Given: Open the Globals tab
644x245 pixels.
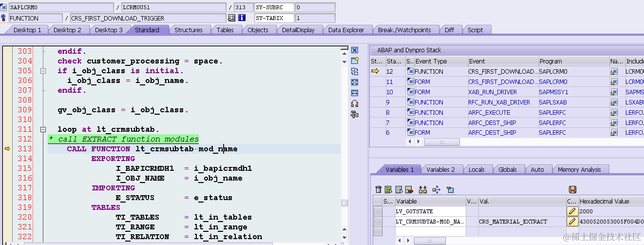Looking at the screenshot, I should tap(508, 169).
